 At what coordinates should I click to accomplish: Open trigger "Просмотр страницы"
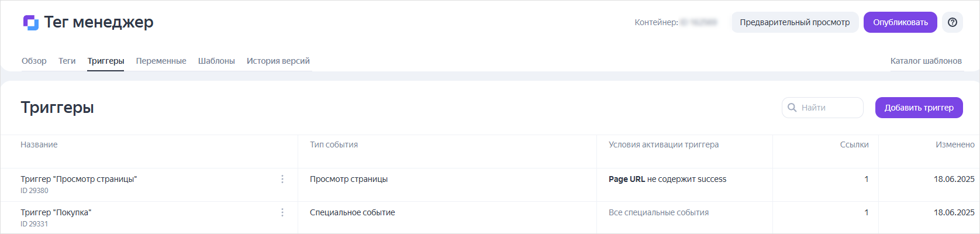pos(78,179)
